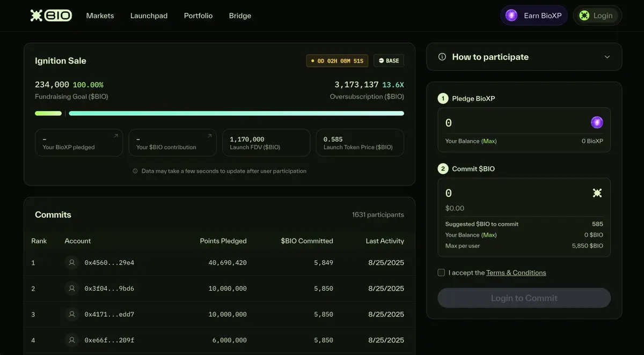Click the purple BioXP icon in header
644x355 pixels.
(511, 16)
